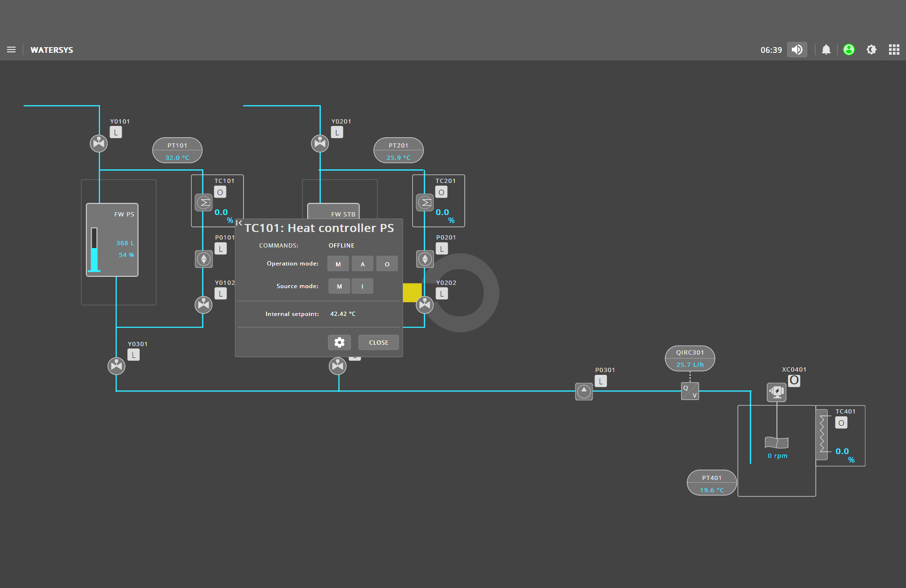Click the P0301 pump symbol
This screenshot has width=906, height=588.
584,391
